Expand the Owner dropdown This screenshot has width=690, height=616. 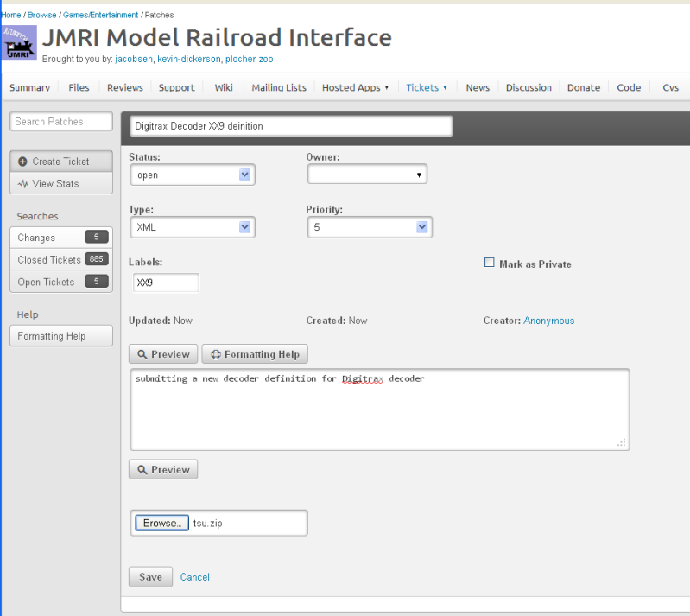pos(367,175)
